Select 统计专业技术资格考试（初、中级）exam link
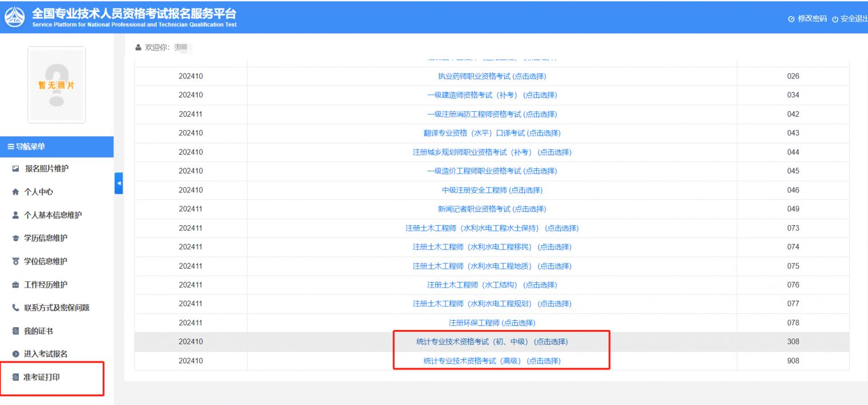Image resolution: width=868 pixels, height=405 pixels. point(492,342)
